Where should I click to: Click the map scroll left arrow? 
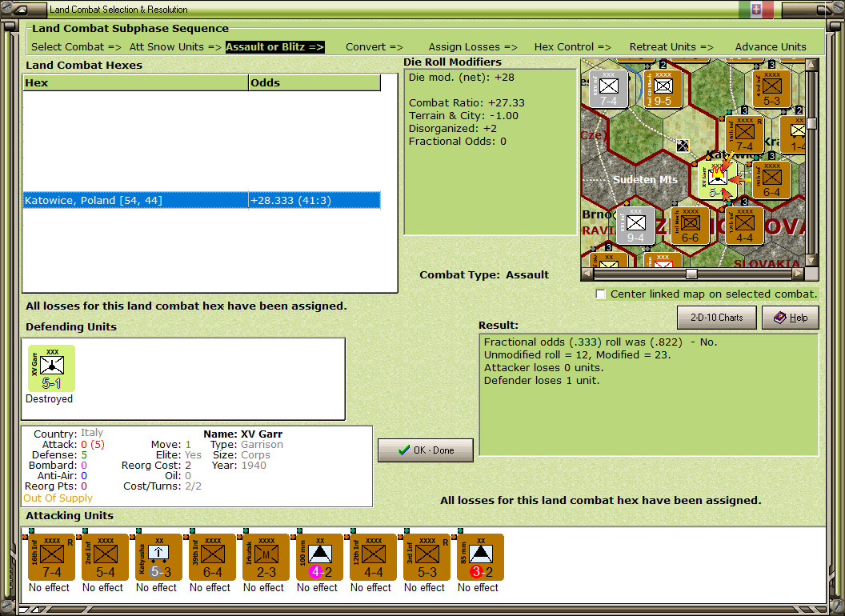click(587, 274)
